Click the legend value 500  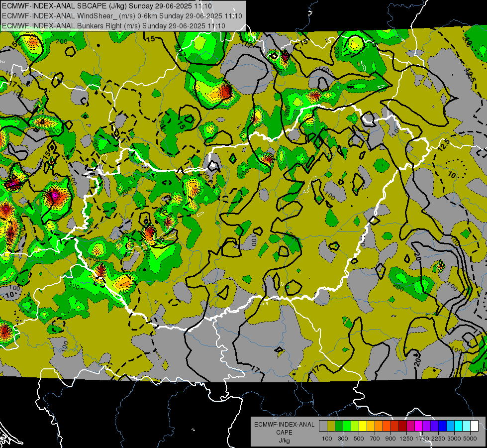tap(359, 439)
